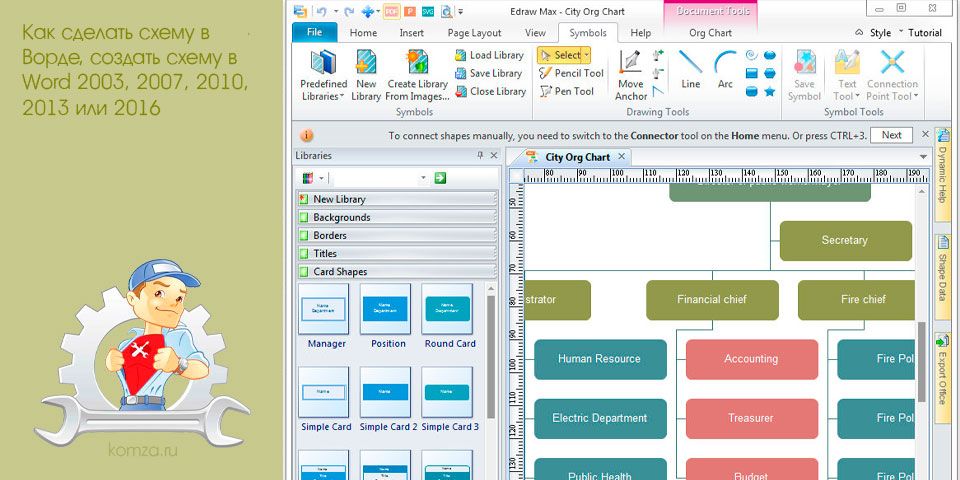Image resolution: width=960 pixels, height=480 pixels.
Task: Switch to the Page Layout tab
Action: [x=474, y=33]
